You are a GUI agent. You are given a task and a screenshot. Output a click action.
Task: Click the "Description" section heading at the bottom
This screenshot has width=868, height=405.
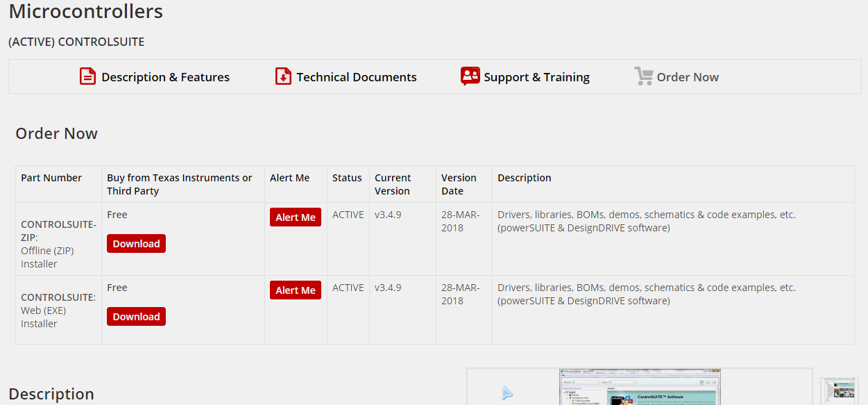(51, 394)
